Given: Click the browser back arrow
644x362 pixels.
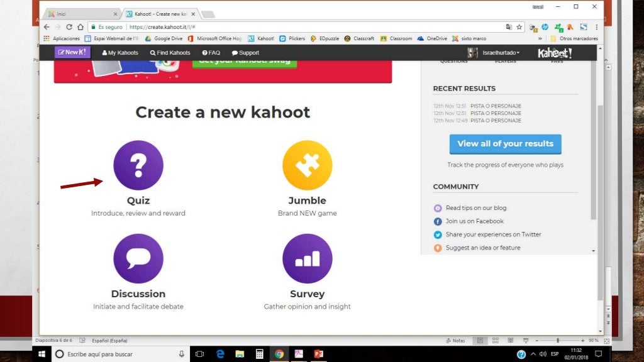Looking at the screenshot, I should tap(47, 27).
